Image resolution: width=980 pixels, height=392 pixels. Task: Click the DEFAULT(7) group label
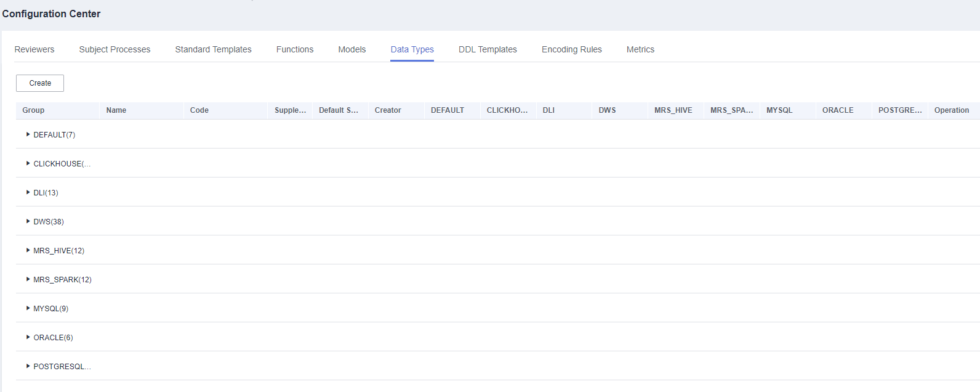click(54, 135)
